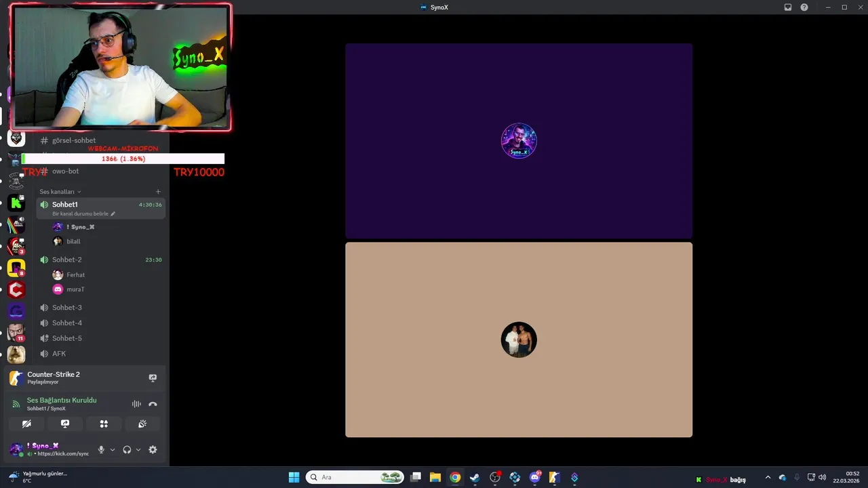Viewport: 868px width, 488px height.
Task: Open own profile avatar in user panel
Action: (16, 449)
